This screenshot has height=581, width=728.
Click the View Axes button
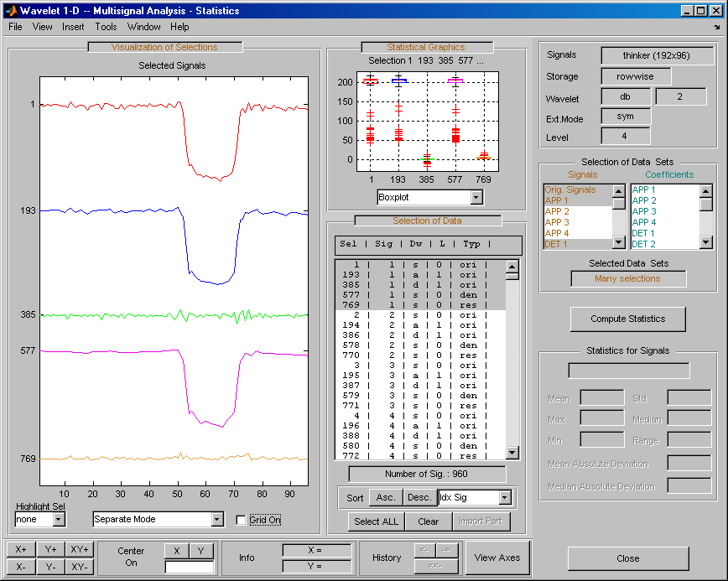497,558
